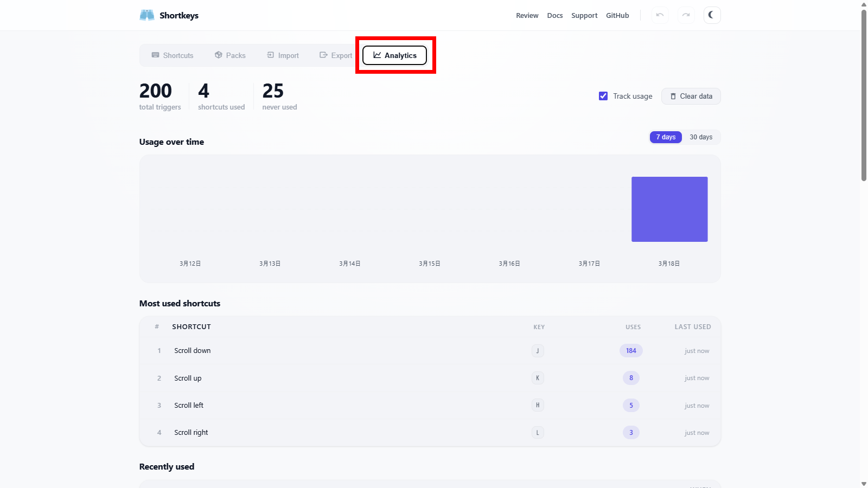Click the K key badge
Image resolution: width=868 pixels, height=488 pixels.
[538, 378]
